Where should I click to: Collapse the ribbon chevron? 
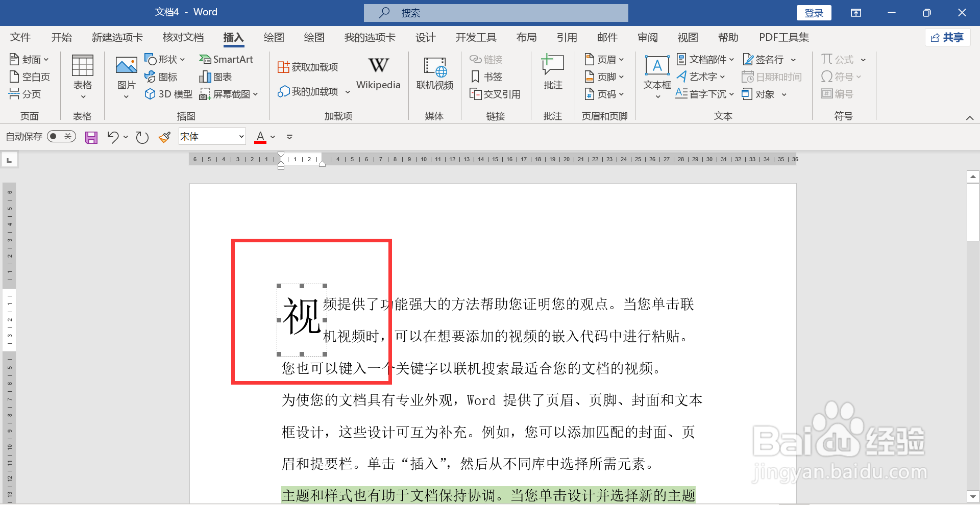(x=969, y=118)
